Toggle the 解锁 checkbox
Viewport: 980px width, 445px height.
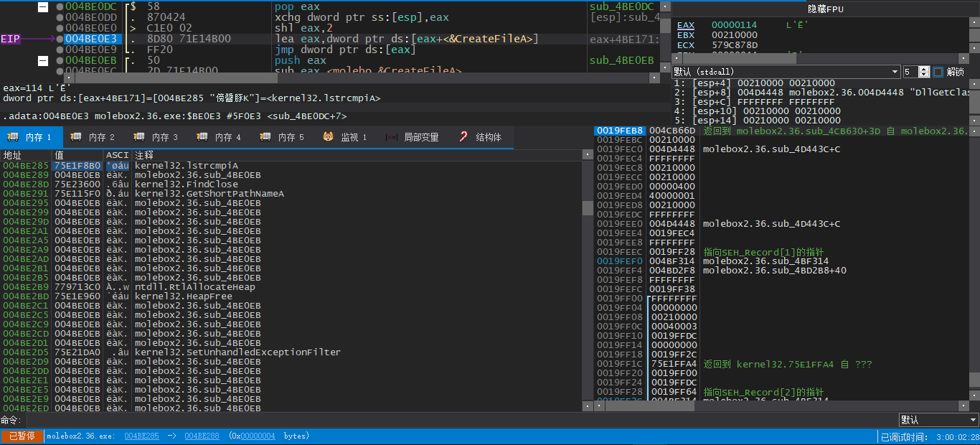tap(938, 72)
